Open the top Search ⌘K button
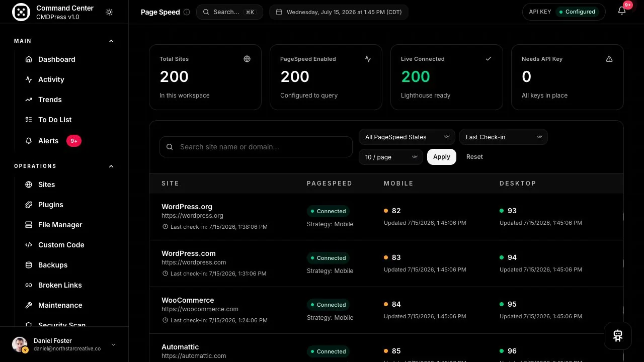644x362 pixels. coord(229,12)
